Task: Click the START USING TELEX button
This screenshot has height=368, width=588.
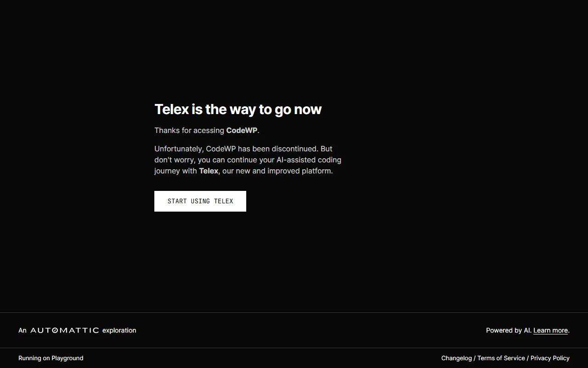Action: 200,201
